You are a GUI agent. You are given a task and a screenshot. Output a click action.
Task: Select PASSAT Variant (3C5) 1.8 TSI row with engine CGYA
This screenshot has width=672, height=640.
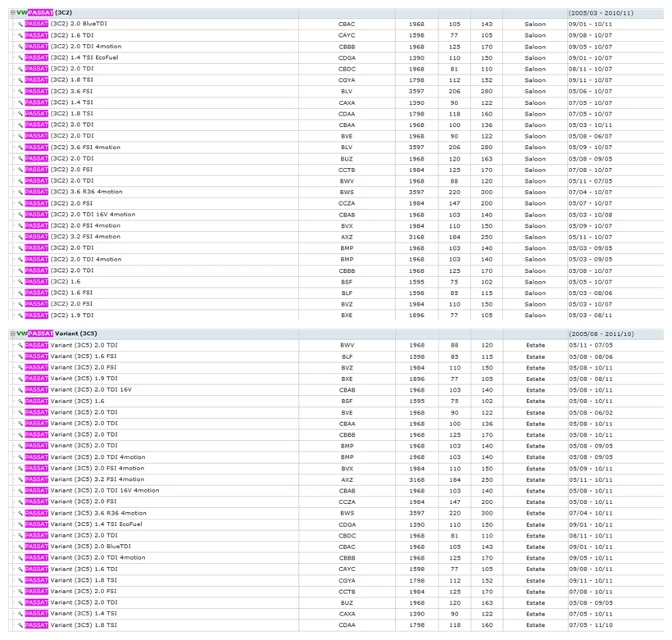click(336, 580)
